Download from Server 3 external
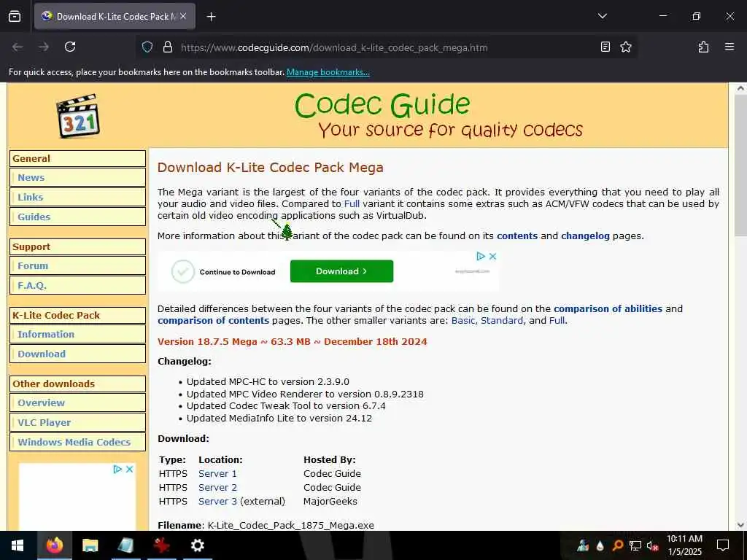This screenshot has height=560, width=747. pos(217,501)
